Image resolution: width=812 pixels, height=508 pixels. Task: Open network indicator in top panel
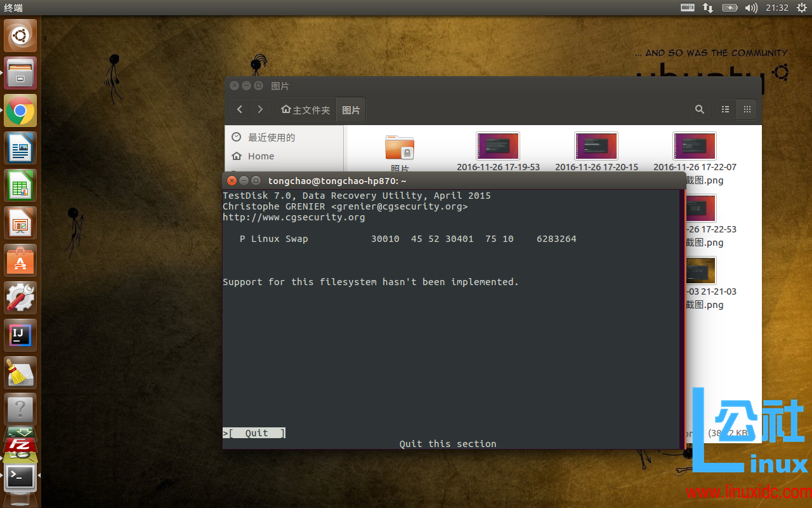click(x=708, y=8)
